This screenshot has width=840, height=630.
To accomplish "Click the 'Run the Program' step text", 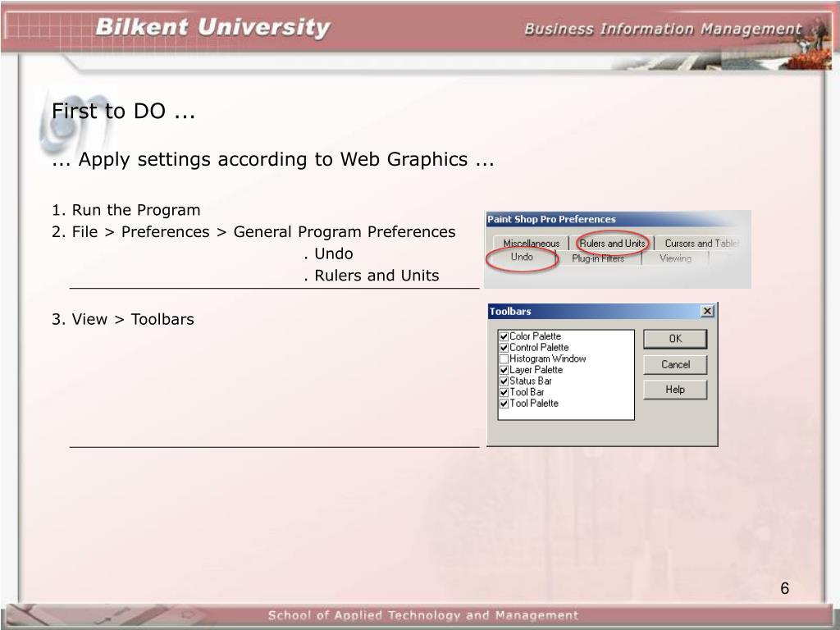I will [x=136, y=210].
